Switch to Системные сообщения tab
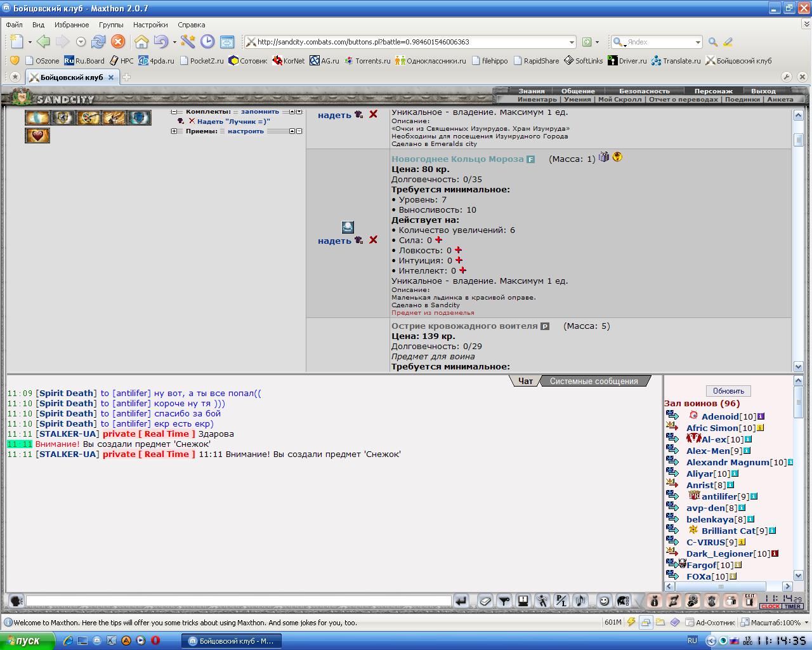This screenshot has width=812, height=650. (x=594, y=381)
